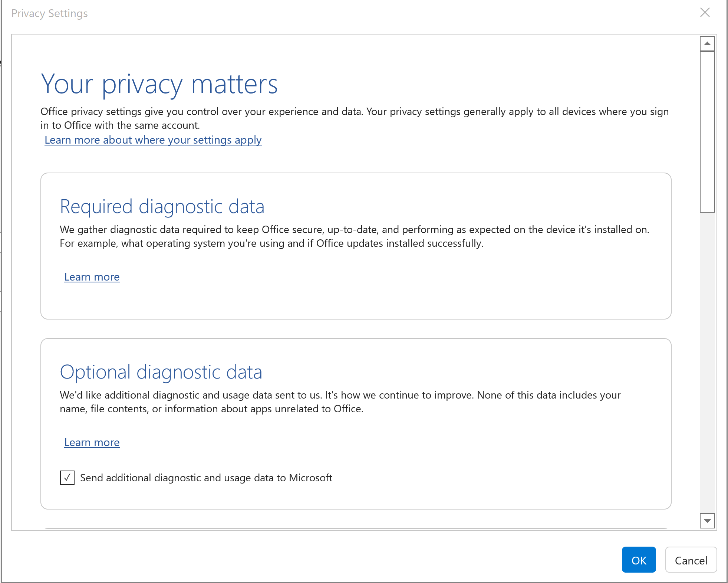Image resolution: width=728 pixels, height=583 pixels.
Task: Click the scrollbar up arrow
Action: point(707,44)
